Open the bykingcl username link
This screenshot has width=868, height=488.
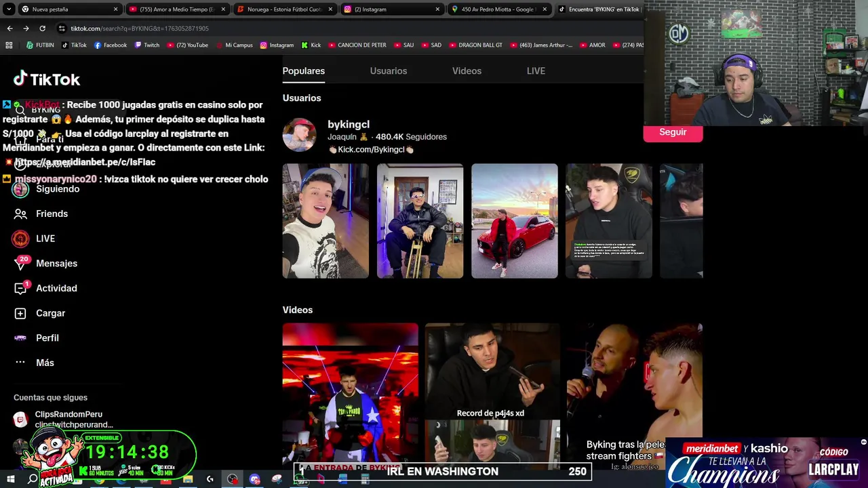point(349,125)
